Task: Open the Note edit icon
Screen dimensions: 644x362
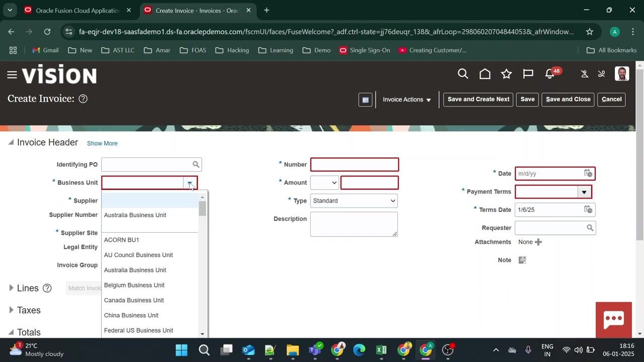Action: (522, 260)
